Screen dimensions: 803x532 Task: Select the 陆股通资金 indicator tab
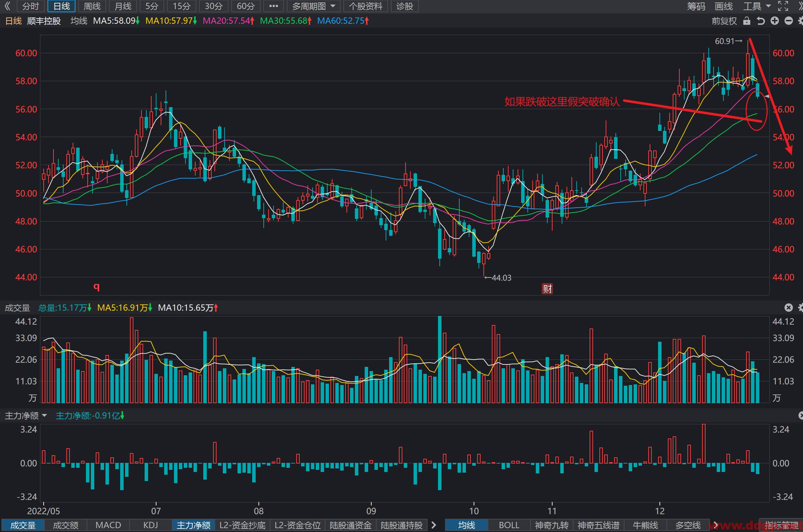351,525
